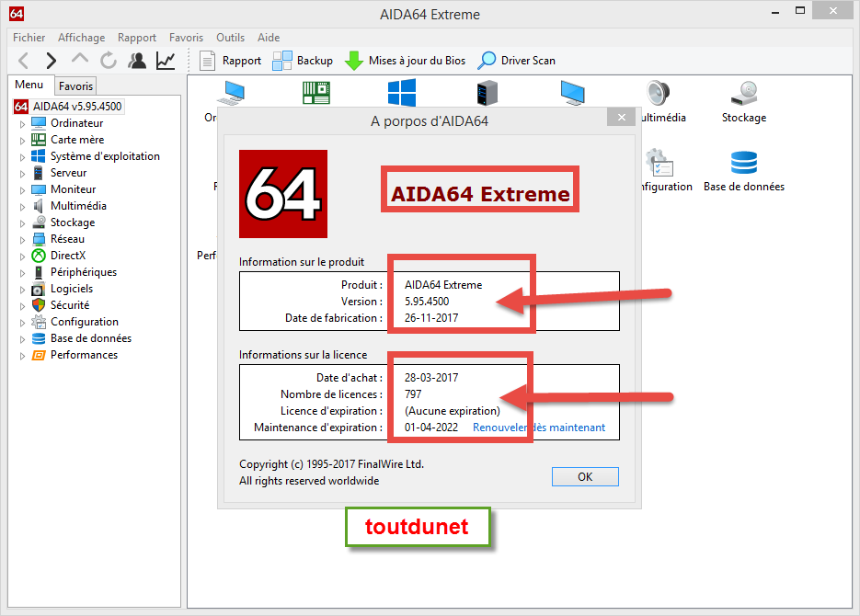Open the Favoris menu in the menu bar
Screen dimensions: 860x616
[x=186, y=38]
